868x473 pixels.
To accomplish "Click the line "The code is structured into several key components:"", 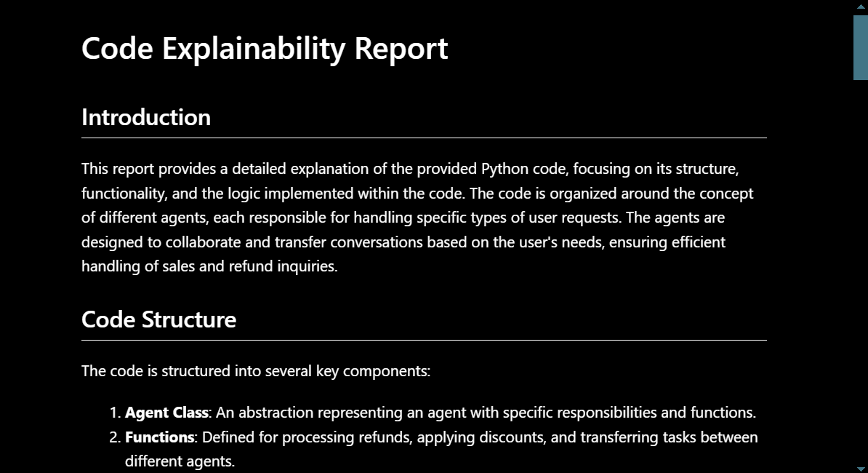I will pos(256,371).
